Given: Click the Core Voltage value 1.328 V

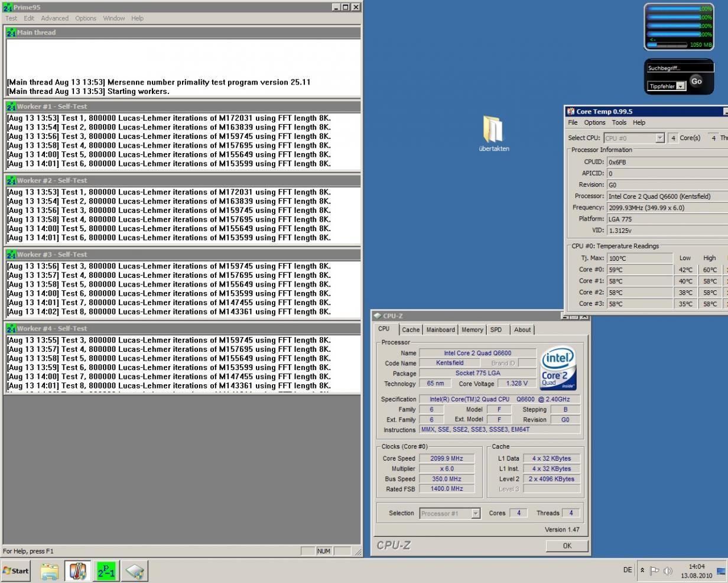Looking at the screenshot, I should (x=517, y=384).
